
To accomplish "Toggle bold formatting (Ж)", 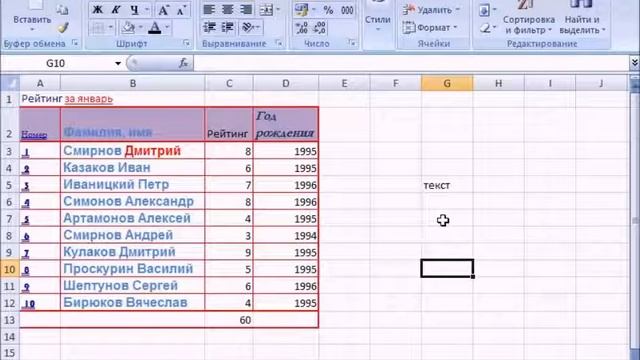I will [x=97, y=10].
